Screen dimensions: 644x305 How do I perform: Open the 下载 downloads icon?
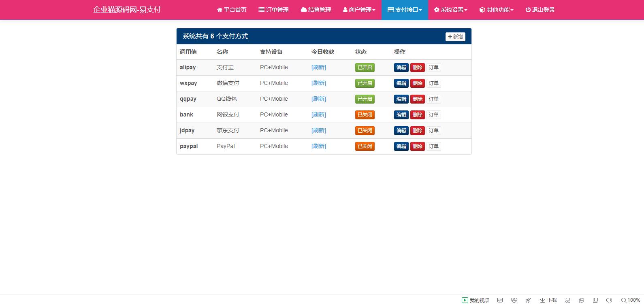click(x=548, y=300)
